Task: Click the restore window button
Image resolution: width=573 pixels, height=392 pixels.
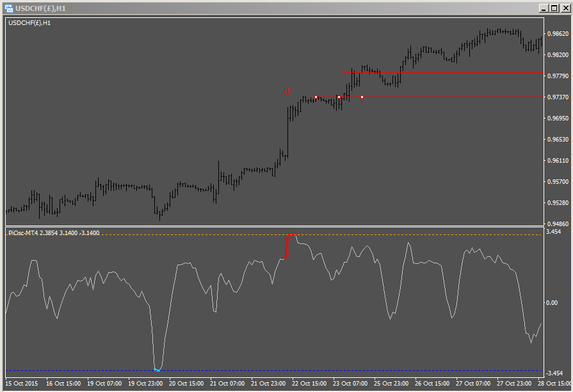Action: (556, 8)
